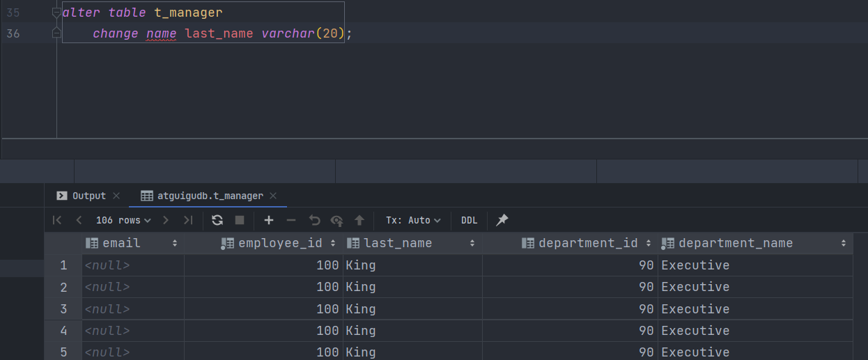Click employee_id 100 cell in row 2
Viewport: 868px width, 360px height.
[x=264, y=286]
